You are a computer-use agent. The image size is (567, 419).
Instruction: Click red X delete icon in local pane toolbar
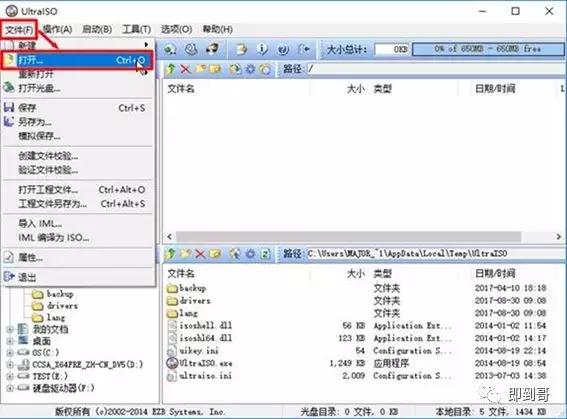[200, 254]
